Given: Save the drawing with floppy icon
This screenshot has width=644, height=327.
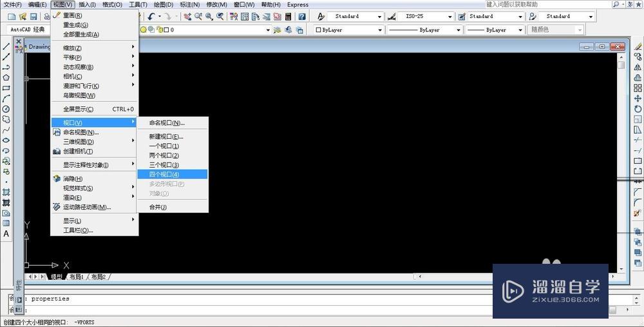Looking at the screenshot, I should 33,17.
